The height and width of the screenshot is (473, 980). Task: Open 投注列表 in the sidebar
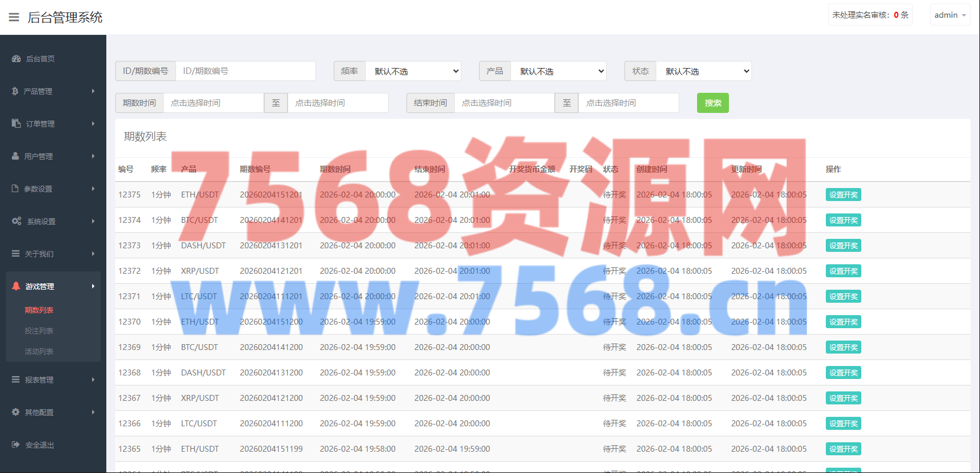(x=39, y=331)
